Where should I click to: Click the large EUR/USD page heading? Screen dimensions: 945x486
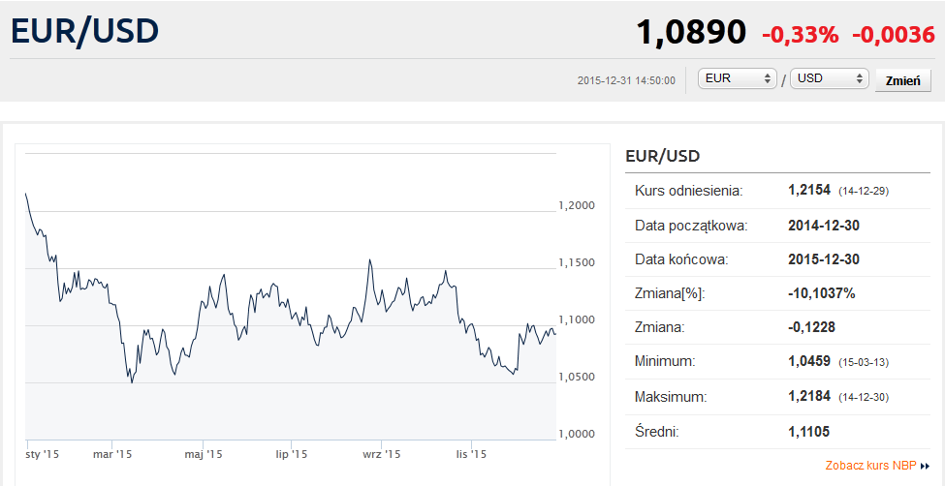tap(85, 31)
